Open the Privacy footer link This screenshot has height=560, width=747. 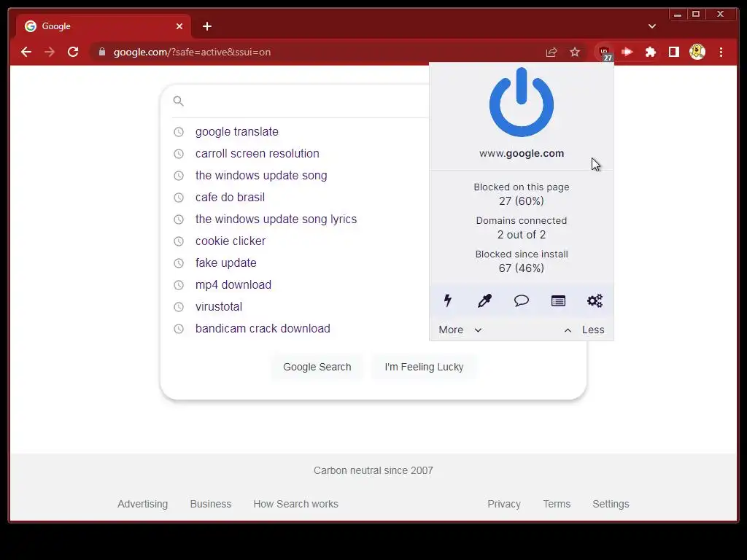[x=503, y=504]
